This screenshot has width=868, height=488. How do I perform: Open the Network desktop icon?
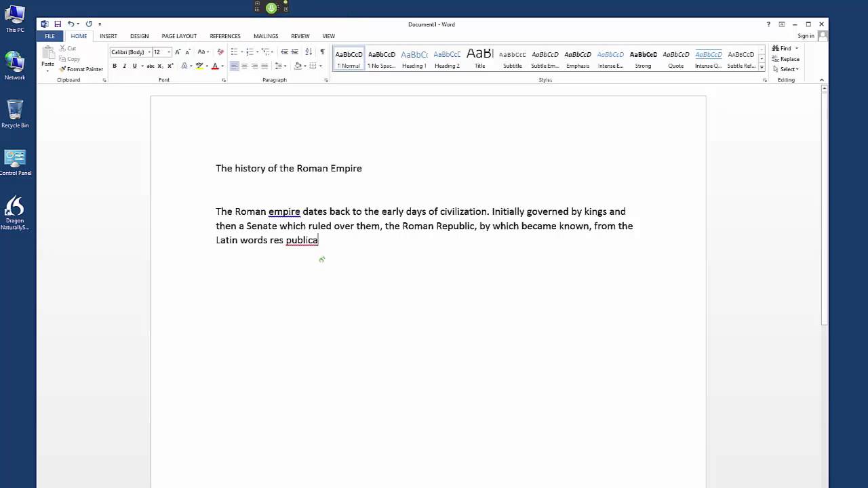(x=15, y=66)
